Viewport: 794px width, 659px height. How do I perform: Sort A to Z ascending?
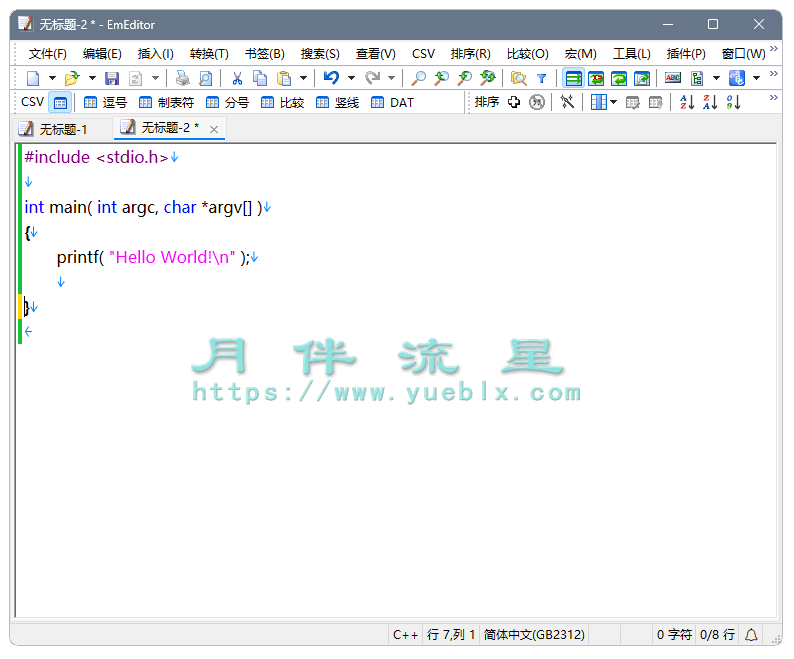point(687,103)
